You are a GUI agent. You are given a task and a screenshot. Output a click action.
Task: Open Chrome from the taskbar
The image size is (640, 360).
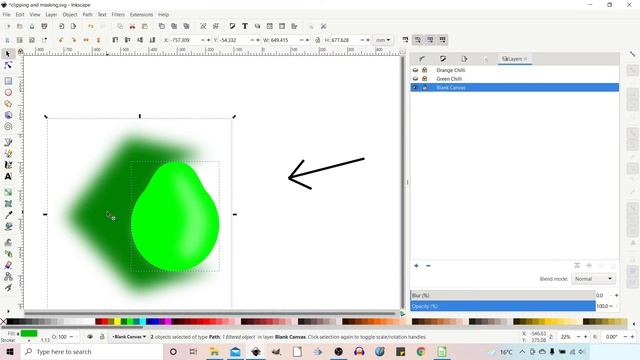coord(421,351)
